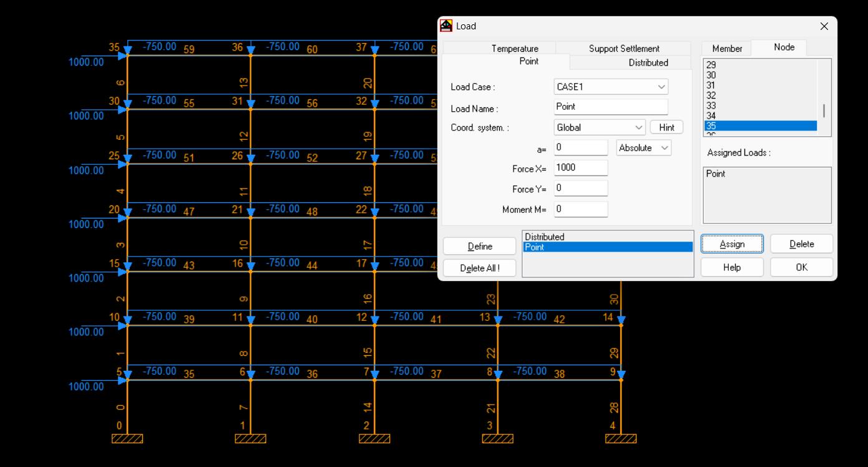Click the fixed support at node 3
Screen dimensions: 868x467
tap(497, 438)
